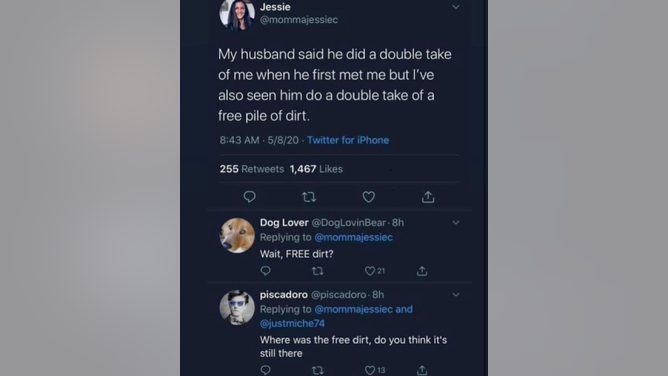Viewport: 668px width, 376px height.
Task: Open options chevron on Jessie's tweet
Action: point(456,7)
